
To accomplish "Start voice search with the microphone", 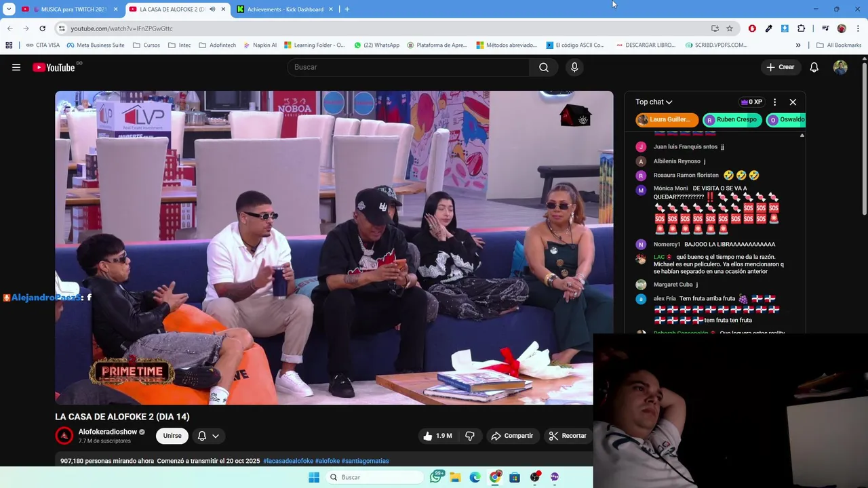I will point(574,67).
